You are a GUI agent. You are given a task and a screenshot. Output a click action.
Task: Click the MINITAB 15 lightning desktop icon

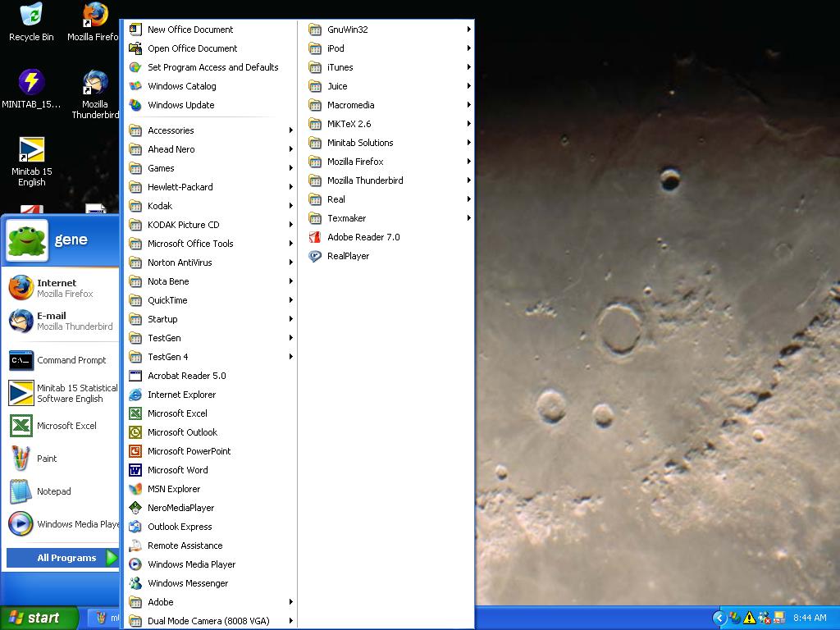point(31,83)
